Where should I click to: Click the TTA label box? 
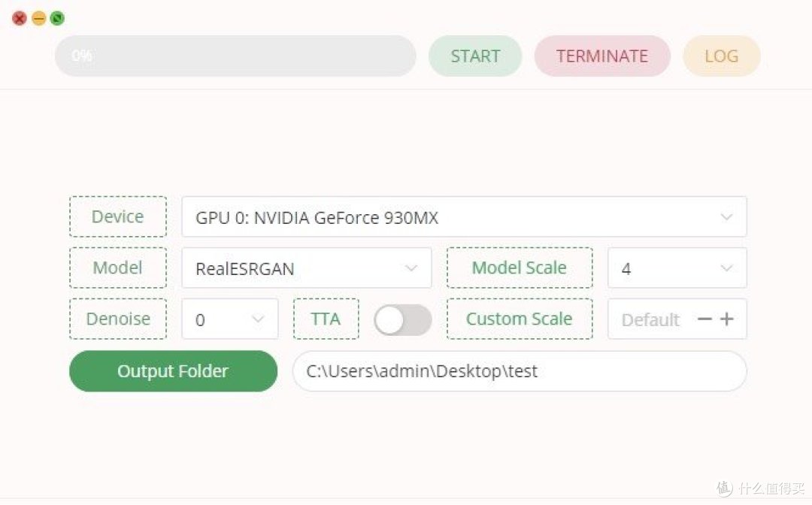pyautogui.click(x=326, y=319)
